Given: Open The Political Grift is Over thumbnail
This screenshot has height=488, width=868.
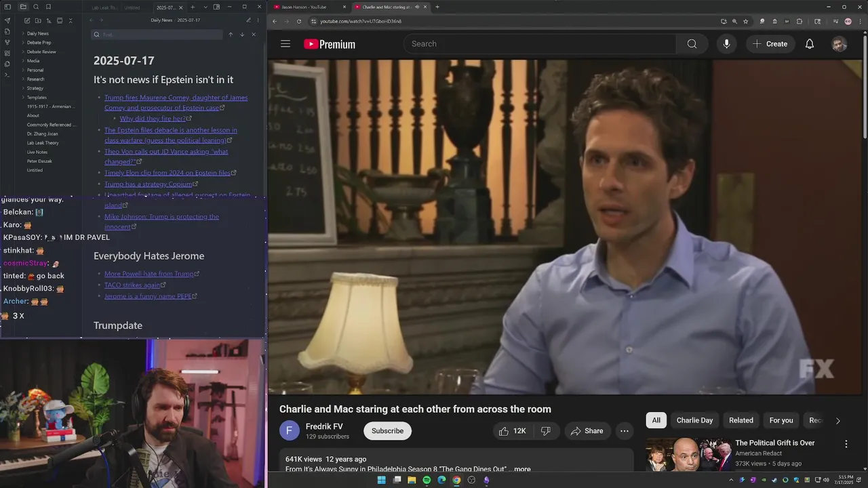Looking at the screenshot, I should point(688,455).
